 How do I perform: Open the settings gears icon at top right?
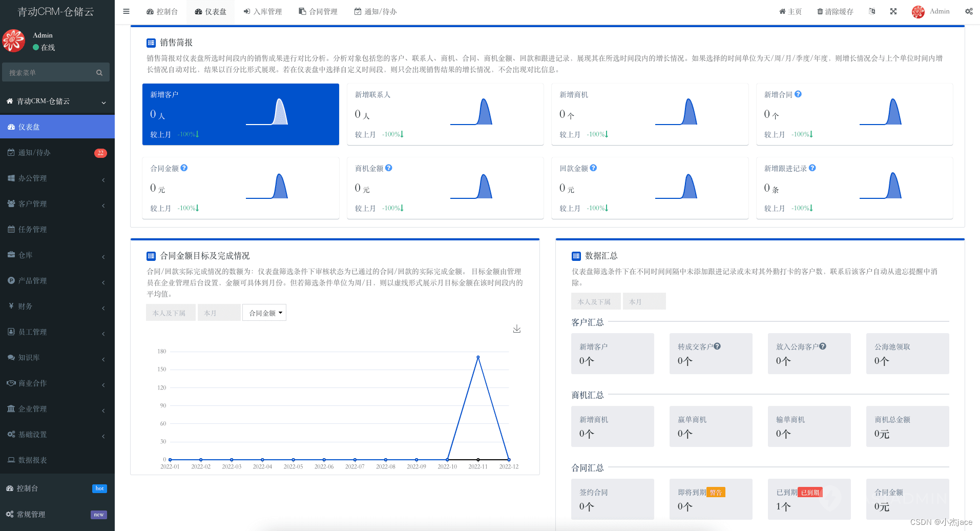click(x=969, y=11)
